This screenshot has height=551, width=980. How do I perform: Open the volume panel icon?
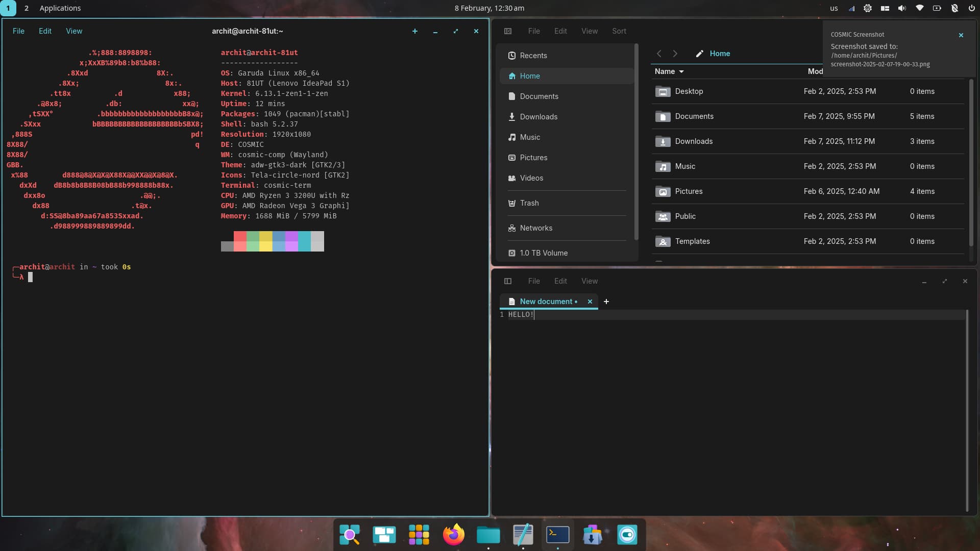click(x=902, y=8)
